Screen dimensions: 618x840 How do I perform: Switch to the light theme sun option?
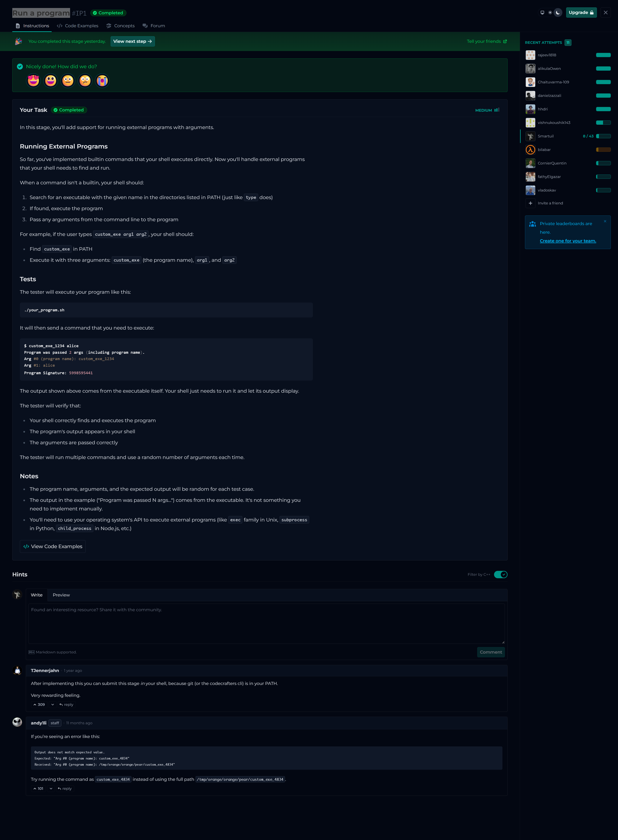click(x=550, y=13)
